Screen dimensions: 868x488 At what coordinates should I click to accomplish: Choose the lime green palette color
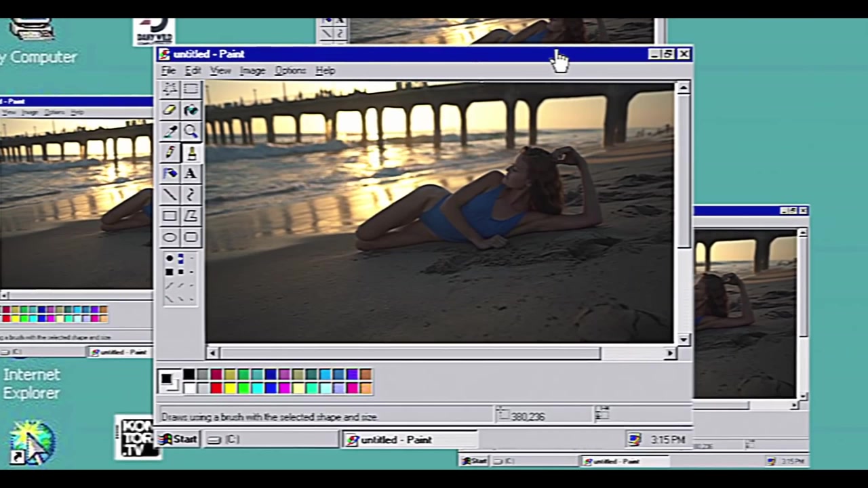243,388
